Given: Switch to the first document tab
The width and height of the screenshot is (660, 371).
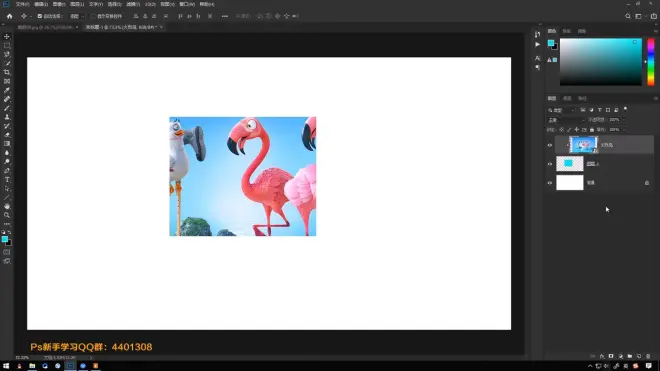Looking at the screenshot, I should [45, 27].
